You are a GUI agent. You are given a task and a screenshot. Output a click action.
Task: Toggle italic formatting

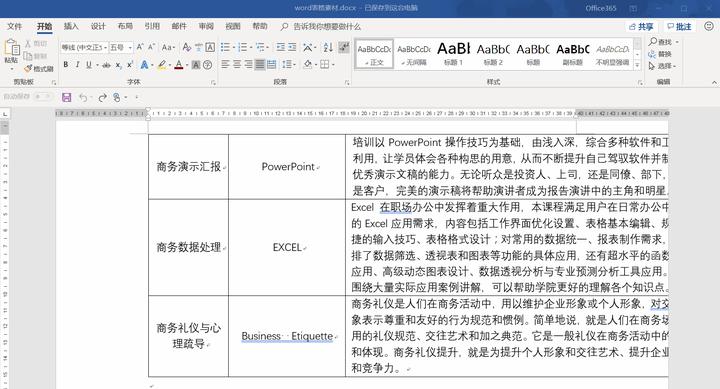[x=78, y=65]
